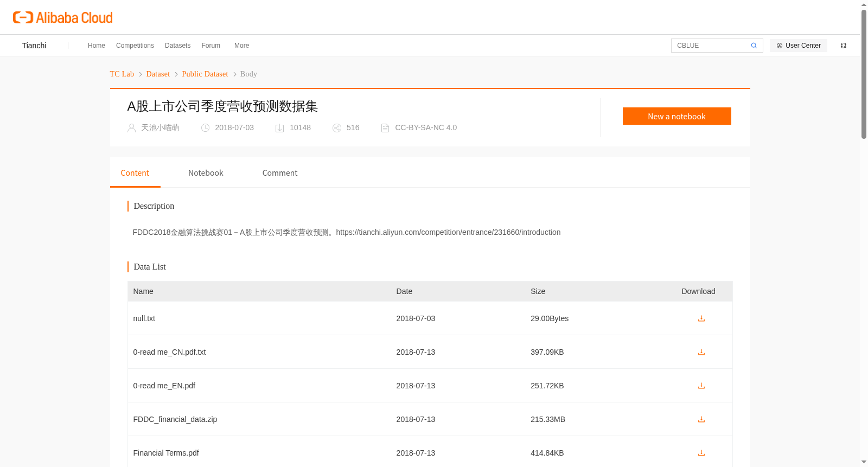Go to Home in navigation

(97, 46)
